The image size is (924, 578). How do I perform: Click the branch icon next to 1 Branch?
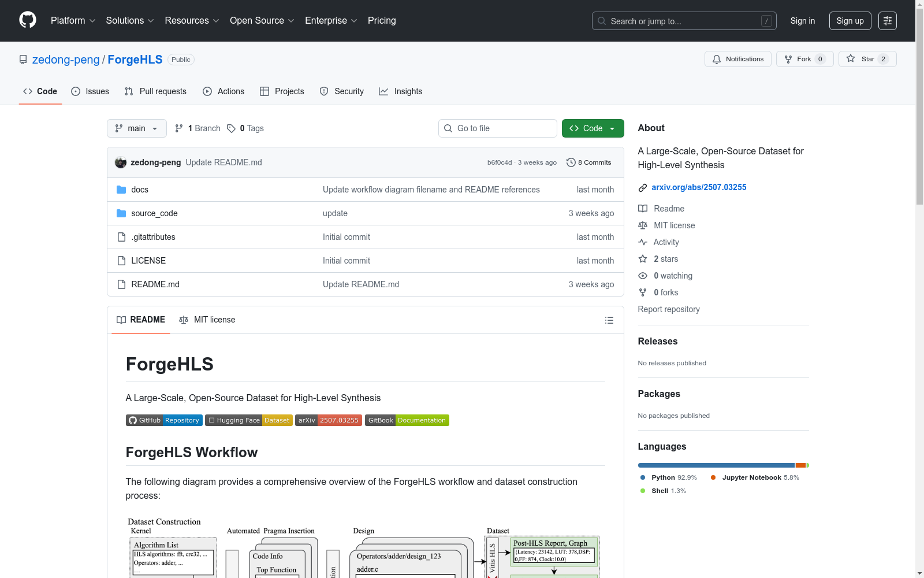[179, 128]
